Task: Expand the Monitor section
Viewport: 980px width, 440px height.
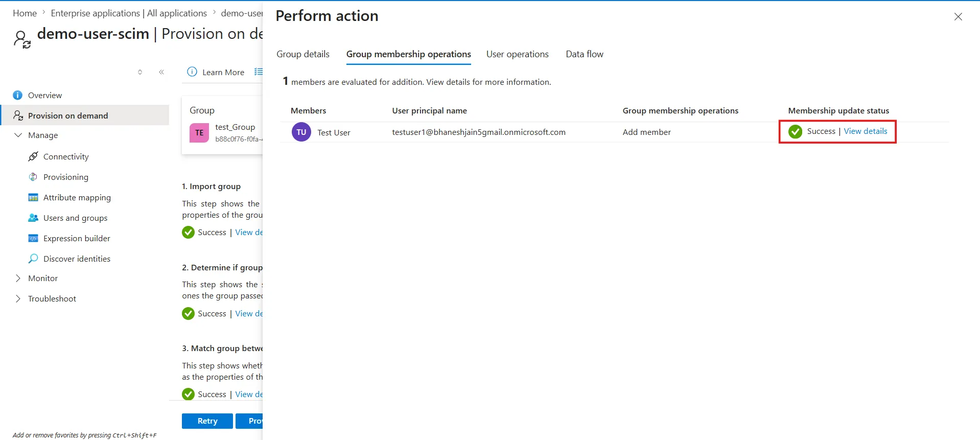Action: tap(18, 278)
